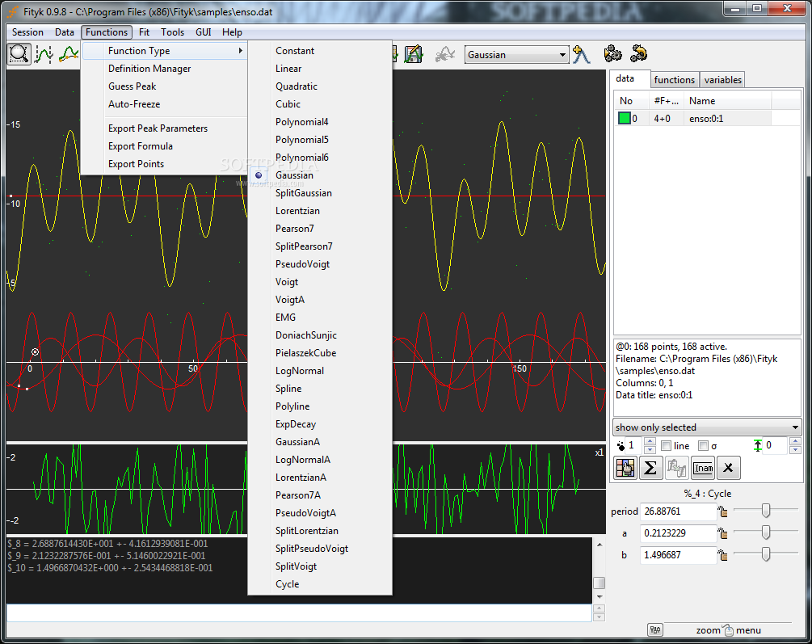The height and width of the screenshot is (644, 812).
Task: Undo fit using gears-with-arrow icon
Action: 639,53
